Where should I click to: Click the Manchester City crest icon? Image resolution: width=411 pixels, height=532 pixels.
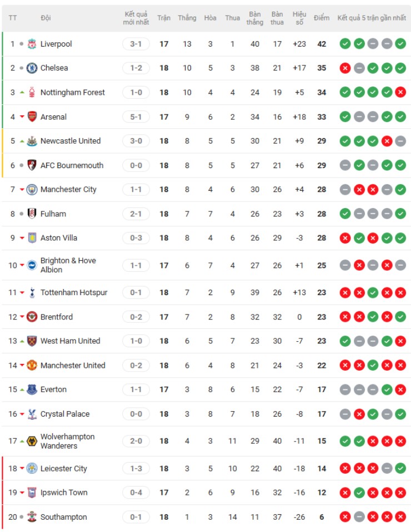32,189
